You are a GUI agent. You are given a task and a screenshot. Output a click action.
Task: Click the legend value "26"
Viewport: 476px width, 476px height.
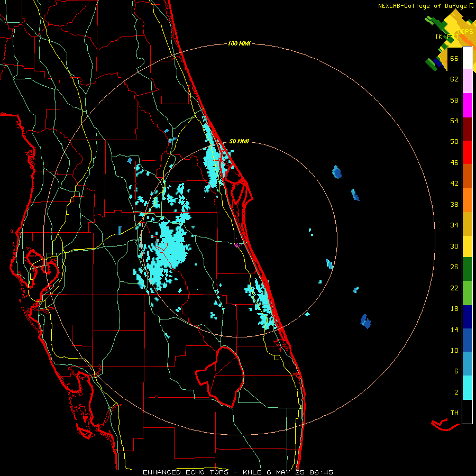coord(454,267)
